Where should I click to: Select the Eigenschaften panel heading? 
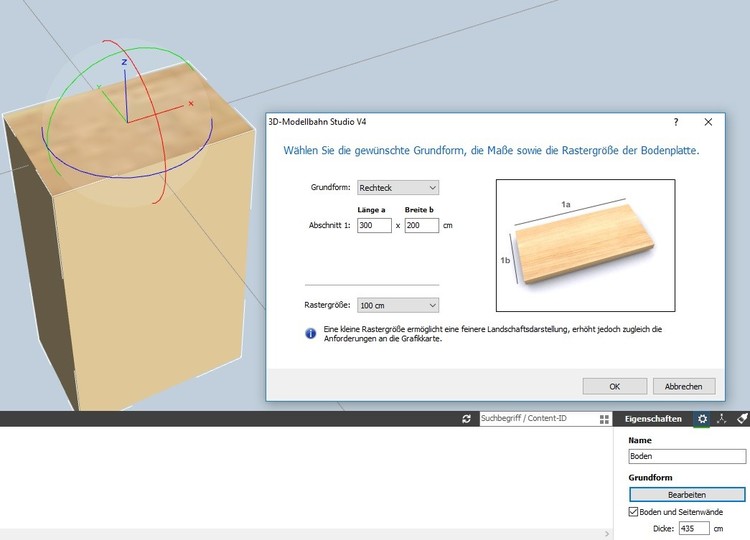653,419
